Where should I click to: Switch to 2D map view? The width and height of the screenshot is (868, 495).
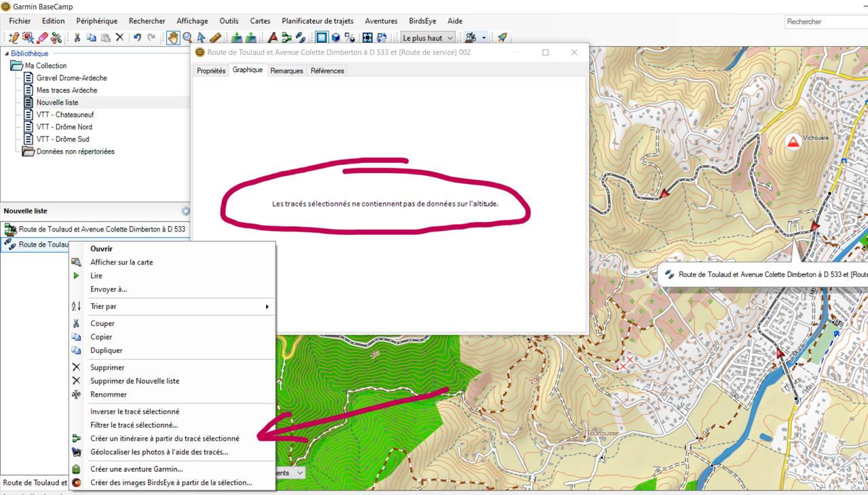click(x=322, y=38)
